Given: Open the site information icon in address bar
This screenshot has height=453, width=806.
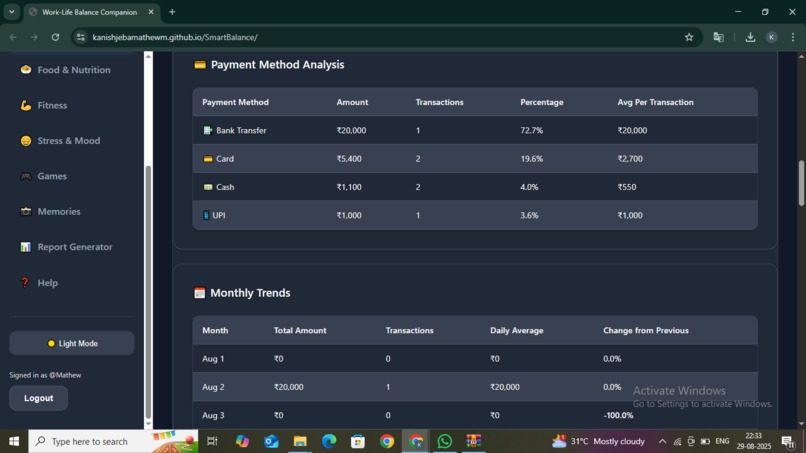Looking at the screenshot, I should click(x=81, y=37).
